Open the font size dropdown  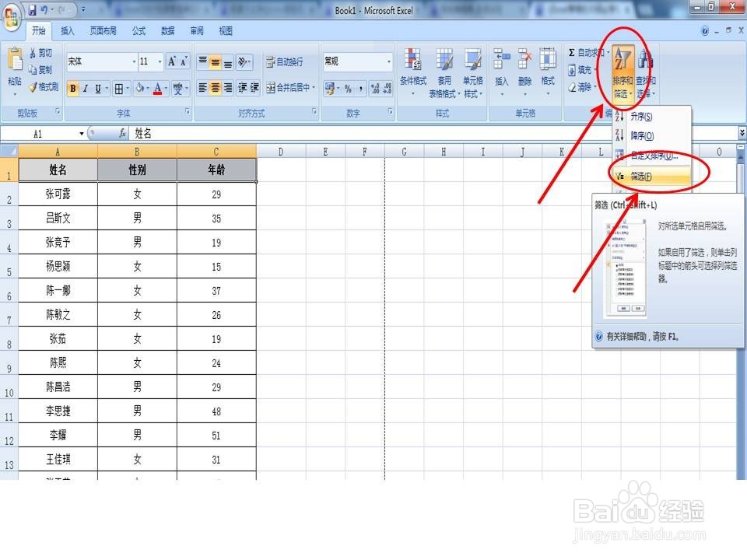click(x=160, y=61)
